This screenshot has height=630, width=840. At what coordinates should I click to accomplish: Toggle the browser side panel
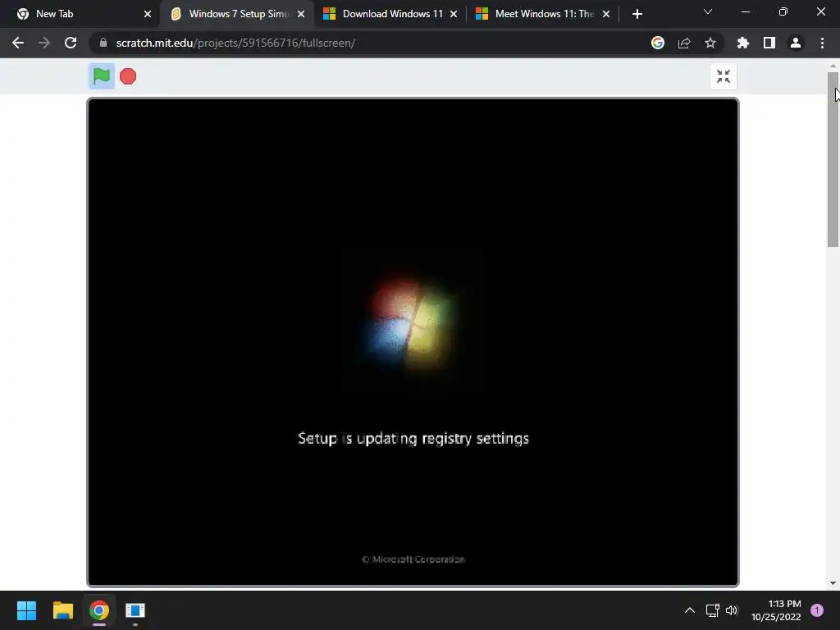click(x=769, y=43)
